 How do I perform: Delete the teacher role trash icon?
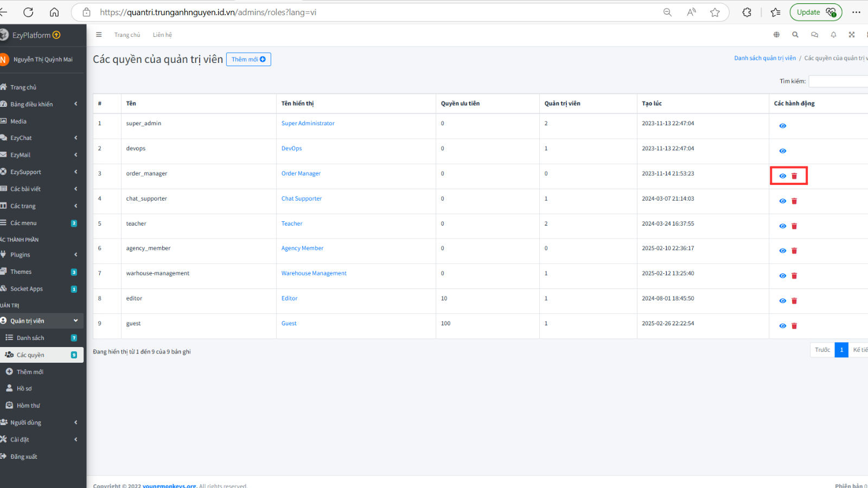[794, 226]
